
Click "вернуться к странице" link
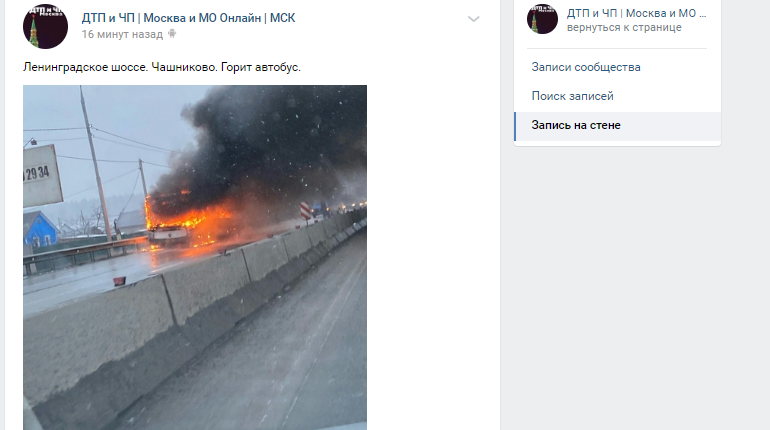(x=624, y=27)
